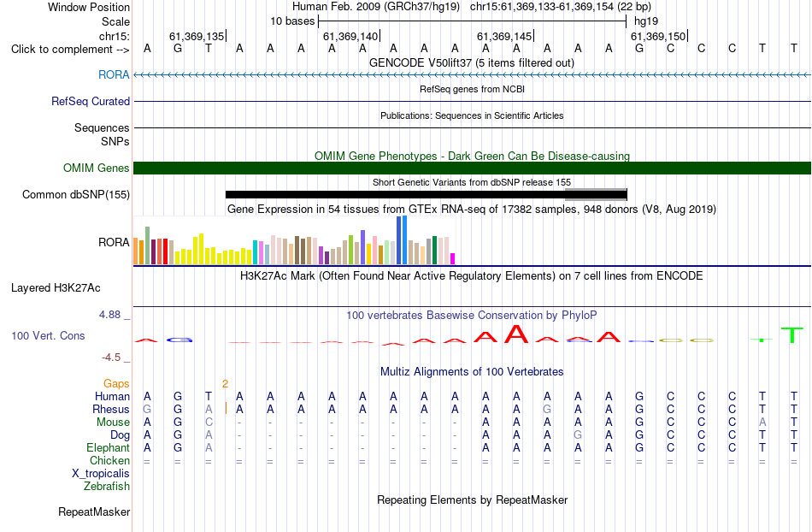Open "Multiz Alignments of 100 Vertebrates" title

coord(472,371)
